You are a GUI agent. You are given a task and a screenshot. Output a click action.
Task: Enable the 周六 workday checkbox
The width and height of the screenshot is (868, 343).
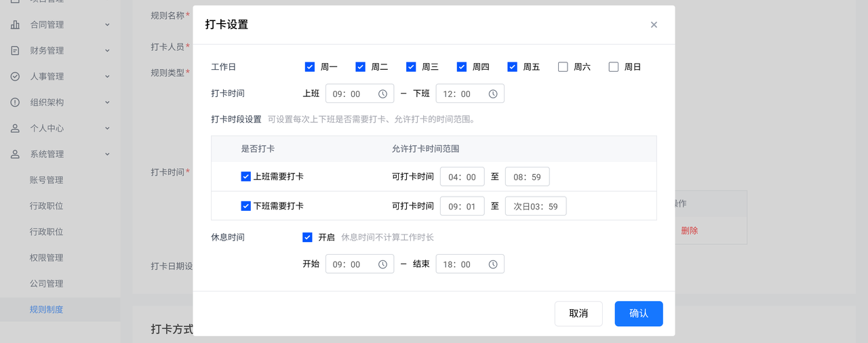[x=563, y=67]
